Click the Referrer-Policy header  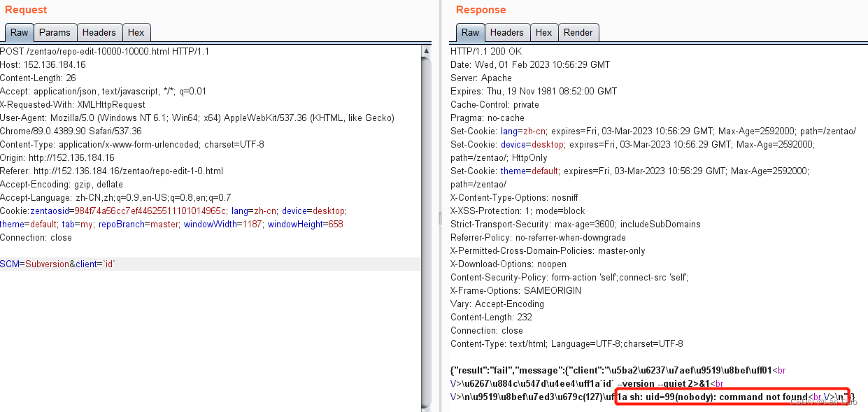(538, 238)
